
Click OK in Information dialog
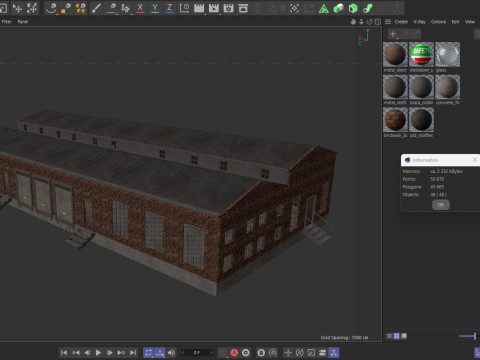click(x=441, y=205)
